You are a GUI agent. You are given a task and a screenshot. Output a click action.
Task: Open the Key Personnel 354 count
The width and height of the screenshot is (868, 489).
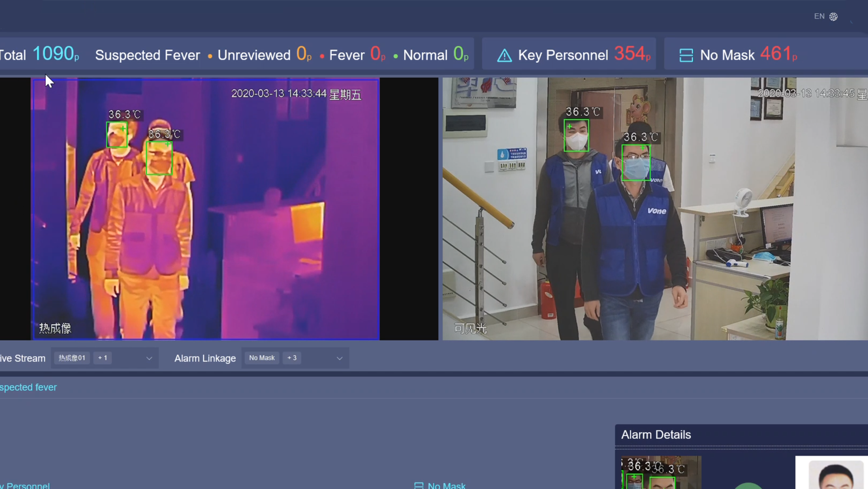(x=632, y=54)
